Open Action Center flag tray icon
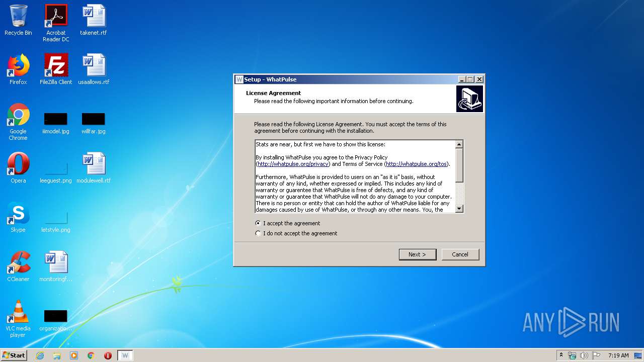Viewport: 644px width, 362px height. pyautogui.click(x=596, y=355)
